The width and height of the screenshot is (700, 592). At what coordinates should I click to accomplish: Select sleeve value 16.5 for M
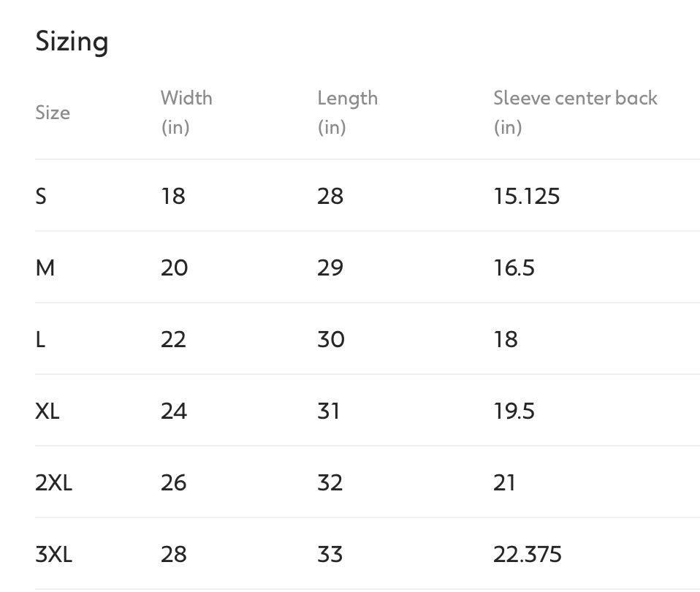tap(514, 267)
